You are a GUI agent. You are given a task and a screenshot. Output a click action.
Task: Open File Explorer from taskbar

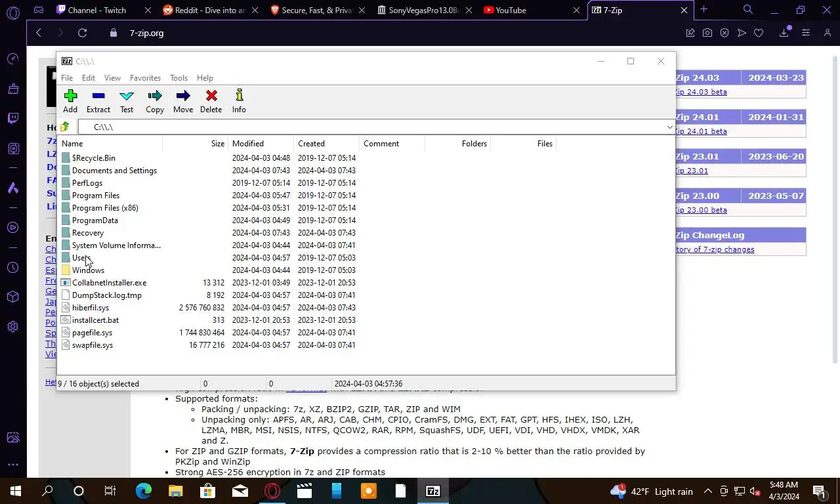(176, 491)
